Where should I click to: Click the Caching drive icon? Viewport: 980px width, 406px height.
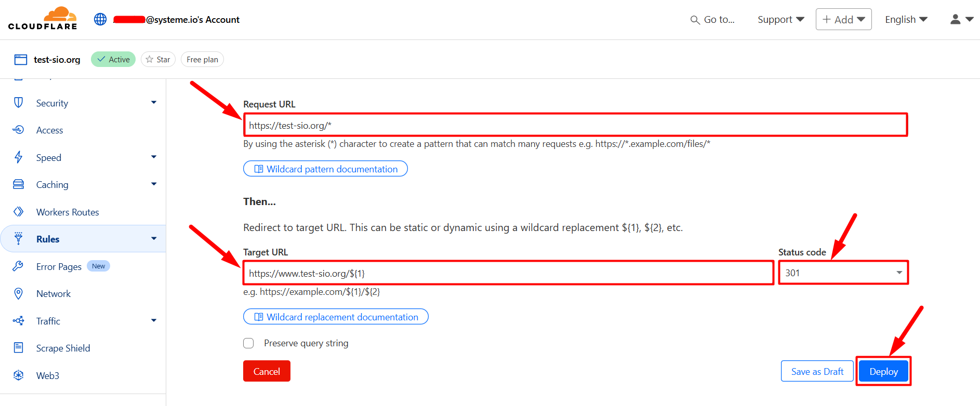coord(18,184)
